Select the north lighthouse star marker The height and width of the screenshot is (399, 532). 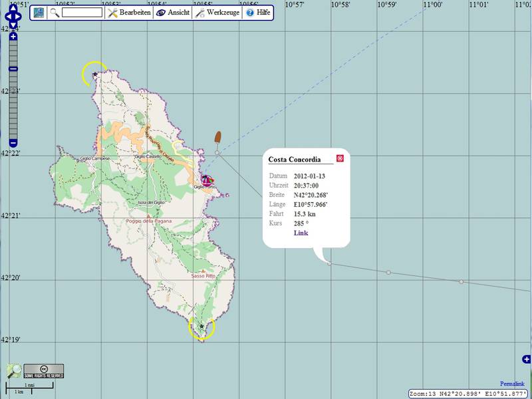[x=94, y=74]
